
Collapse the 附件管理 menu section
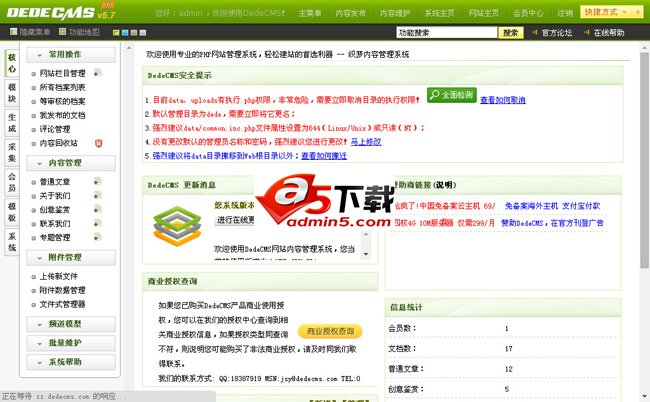(71, 257)
